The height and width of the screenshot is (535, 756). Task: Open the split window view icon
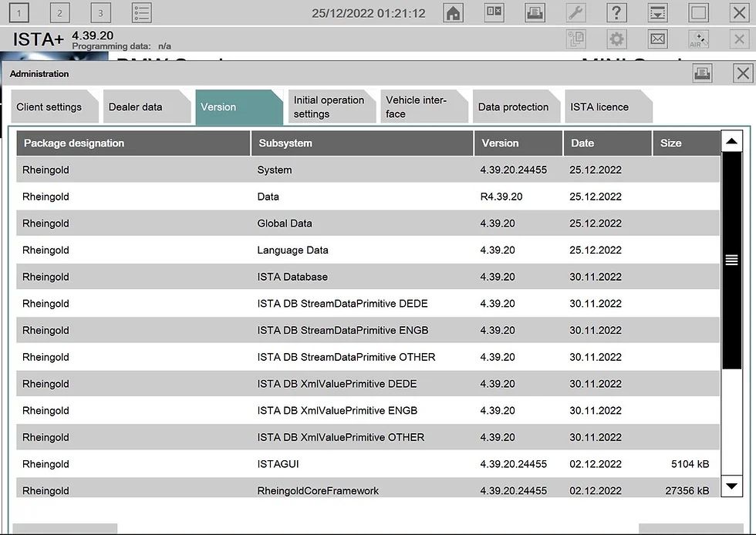tap(494, 13)
